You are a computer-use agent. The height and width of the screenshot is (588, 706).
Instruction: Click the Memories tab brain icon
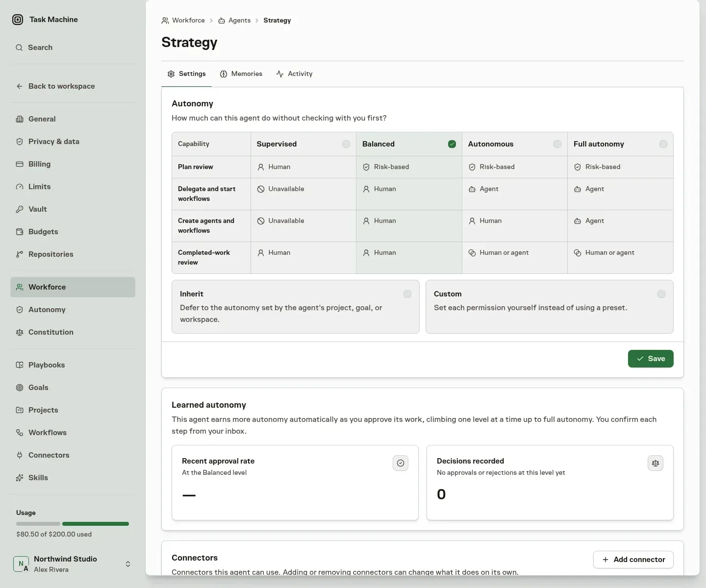pos(224,74)
